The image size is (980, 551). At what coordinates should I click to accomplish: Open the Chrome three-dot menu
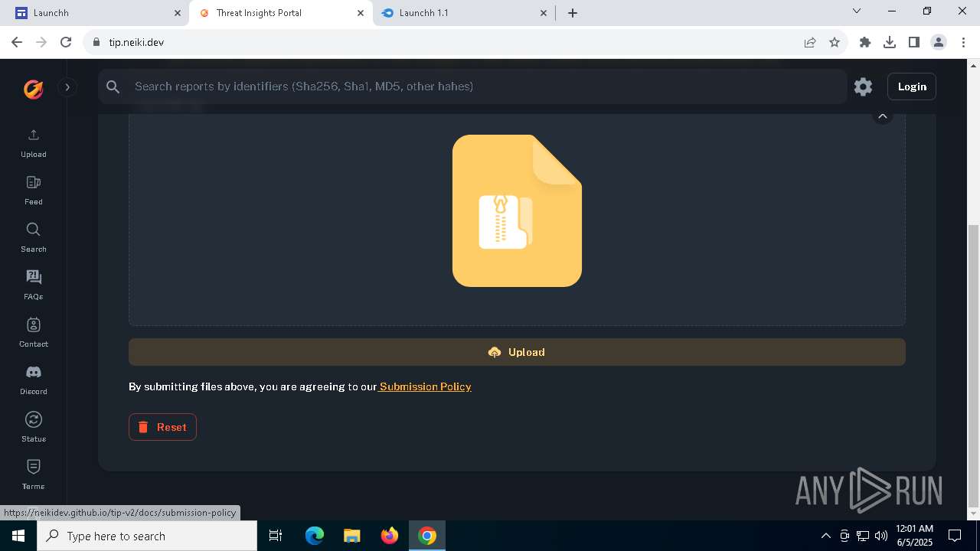(963, 42)
